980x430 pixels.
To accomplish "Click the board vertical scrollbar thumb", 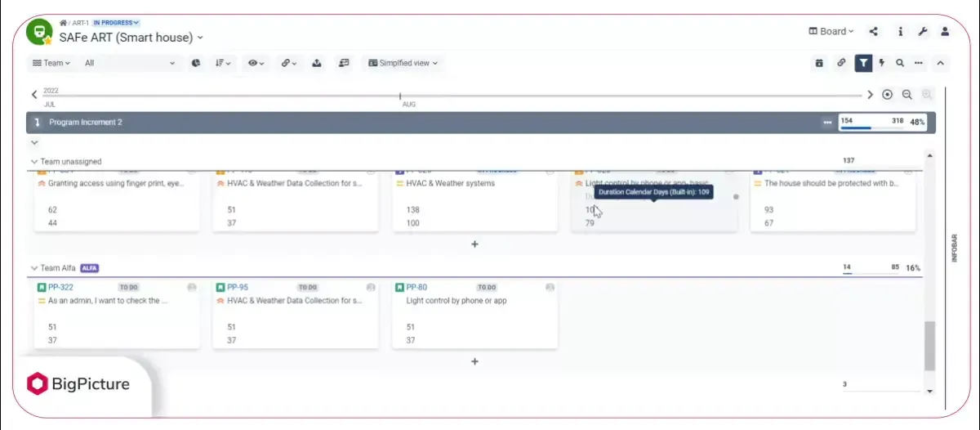I will [x=929, y=346].
